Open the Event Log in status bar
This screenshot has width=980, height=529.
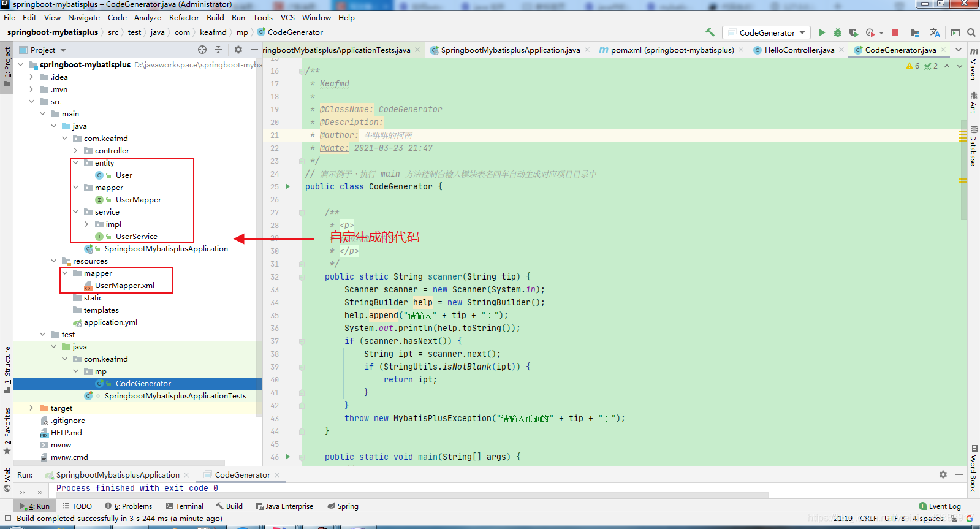940,506
